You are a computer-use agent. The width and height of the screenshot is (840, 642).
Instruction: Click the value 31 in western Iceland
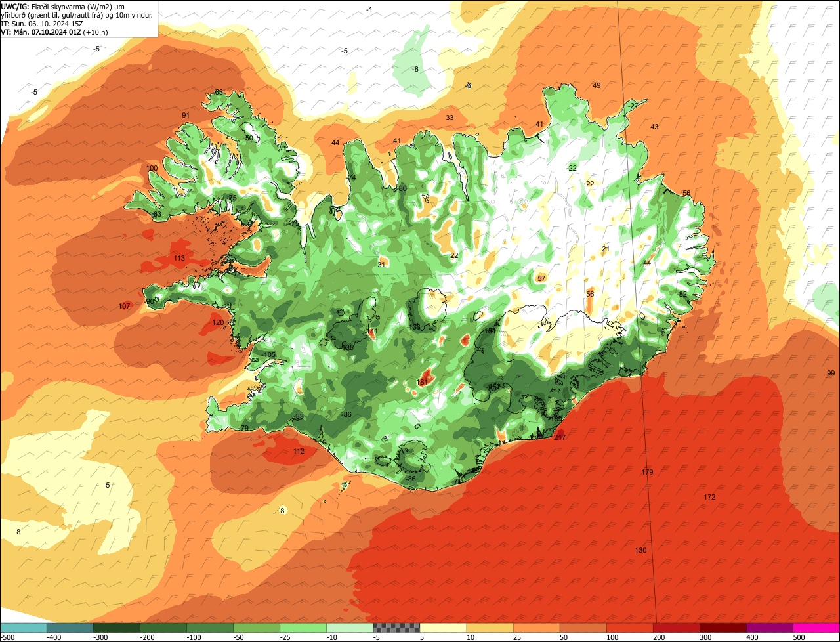coord(381,265)
